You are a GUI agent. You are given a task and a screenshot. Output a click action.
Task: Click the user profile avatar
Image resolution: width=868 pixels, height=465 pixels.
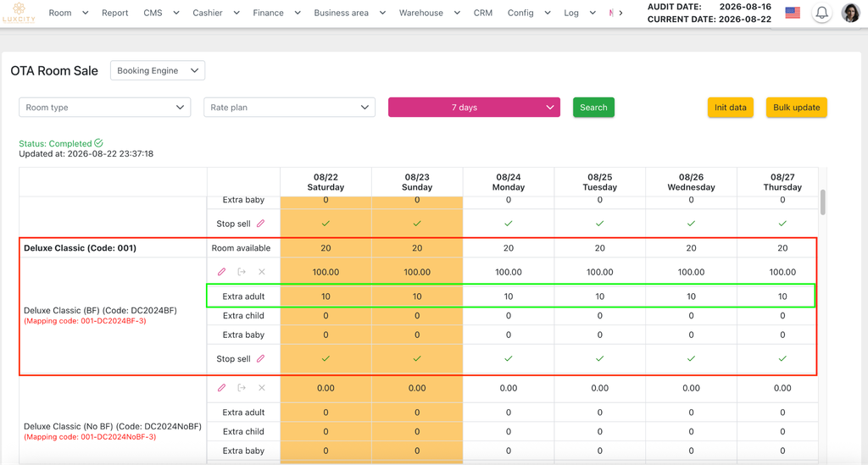point(850,13)
